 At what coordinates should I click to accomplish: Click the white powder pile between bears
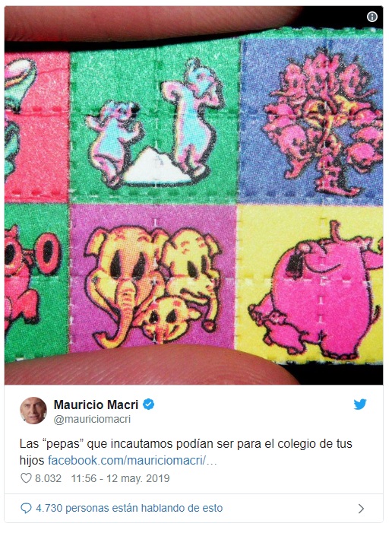point(156,167)
